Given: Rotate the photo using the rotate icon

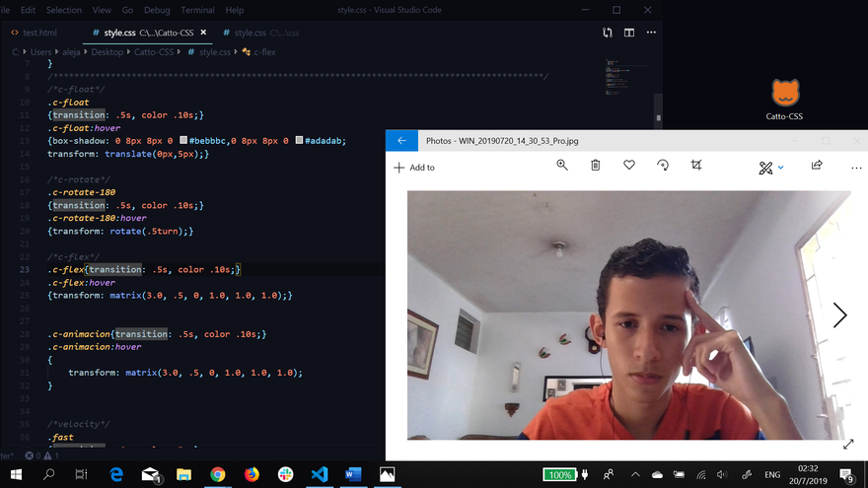Looking at the screenshot, I should pyautogui.click(x=663, y=166).
